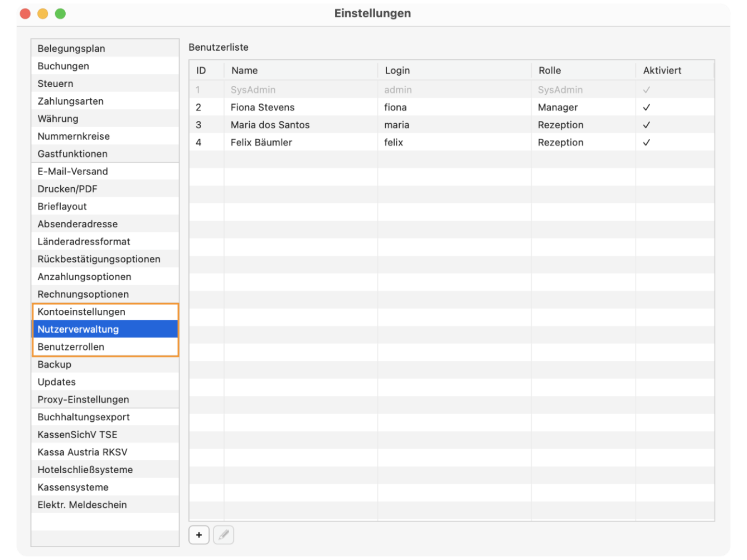Minimize Einstellungen window via yellow button
747x560 pixels.
tap(43, 13)
